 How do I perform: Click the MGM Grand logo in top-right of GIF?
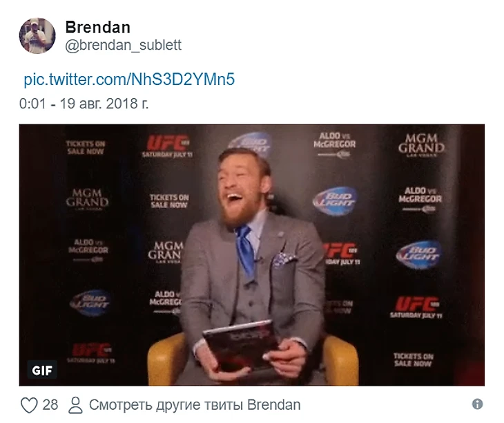(x=421, y=145)
